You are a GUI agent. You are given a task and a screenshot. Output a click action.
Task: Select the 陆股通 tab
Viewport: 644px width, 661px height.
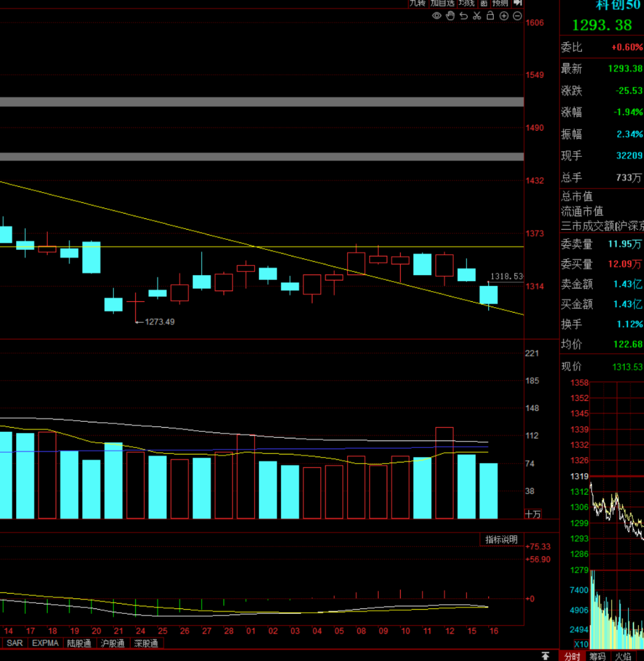click(79, 643)
